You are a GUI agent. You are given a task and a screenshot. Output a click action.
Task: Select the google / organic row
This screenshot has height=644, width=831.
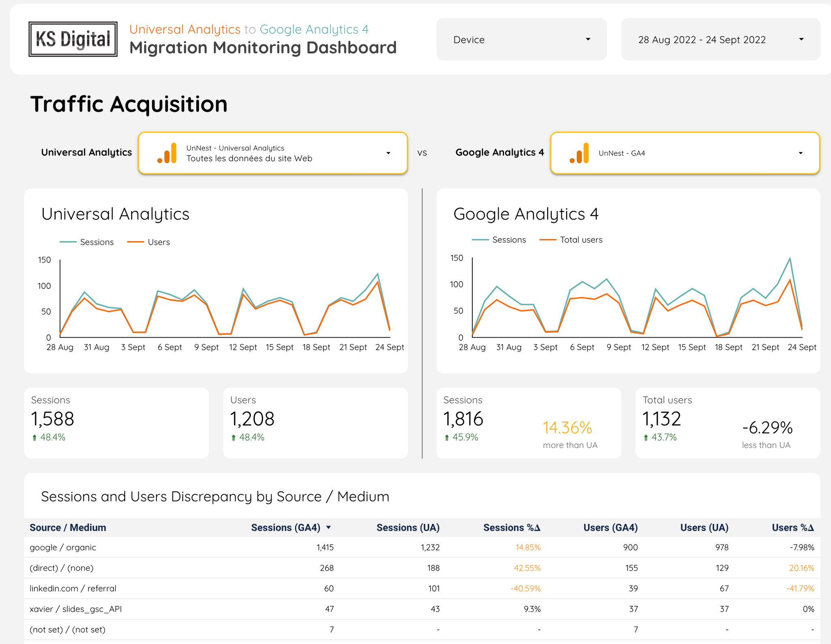[422, 547]
